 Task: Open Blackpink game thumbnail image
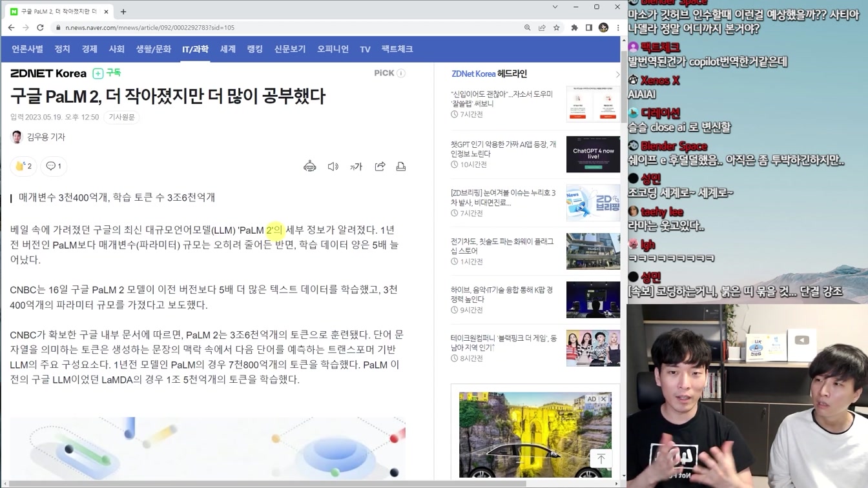(593, 348)
